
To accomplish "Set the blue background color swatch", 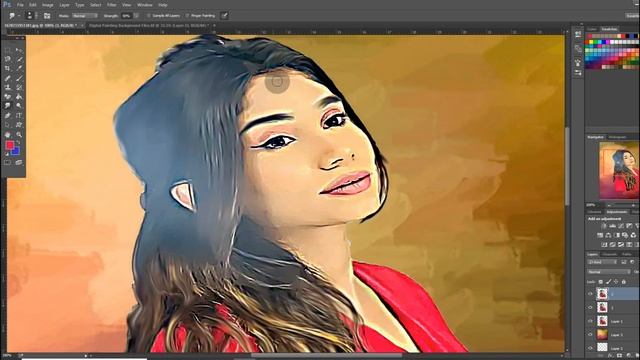I will click(16, 152).
